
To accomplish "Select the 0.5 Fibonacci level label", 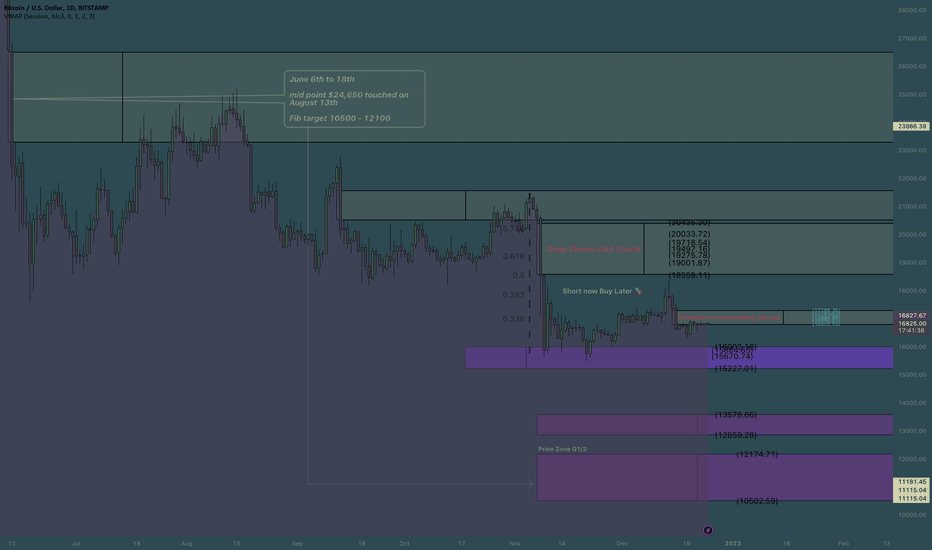I will coord(518,275).
